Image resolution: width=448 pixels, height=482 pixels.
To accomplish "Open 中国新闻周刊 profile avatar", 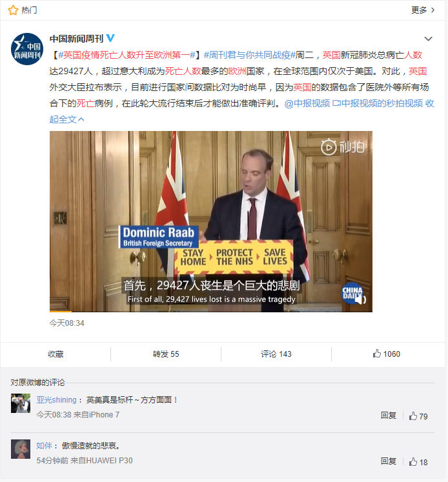I will [27, 49].
